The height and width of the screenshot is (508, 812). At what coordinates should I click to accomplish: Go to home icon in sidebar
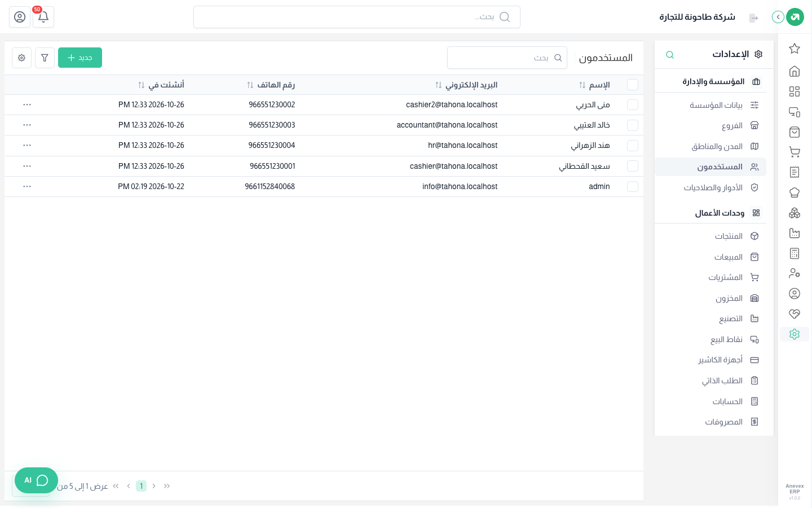pos(795,71)
